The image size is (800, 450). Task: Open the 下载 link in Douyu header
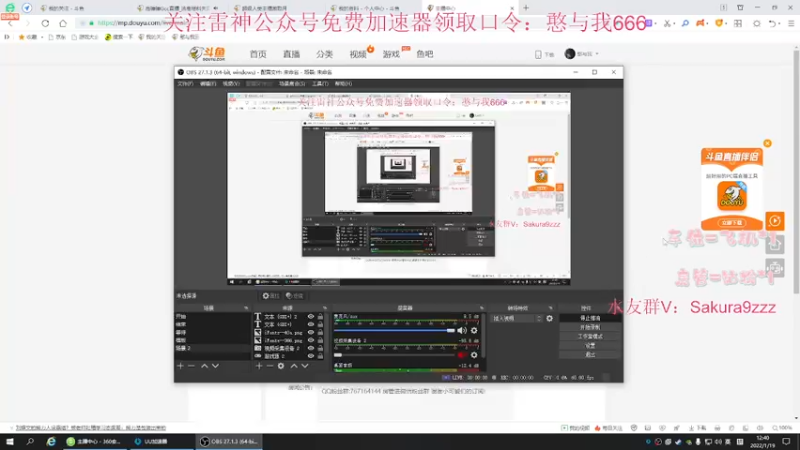click(544, 54)
